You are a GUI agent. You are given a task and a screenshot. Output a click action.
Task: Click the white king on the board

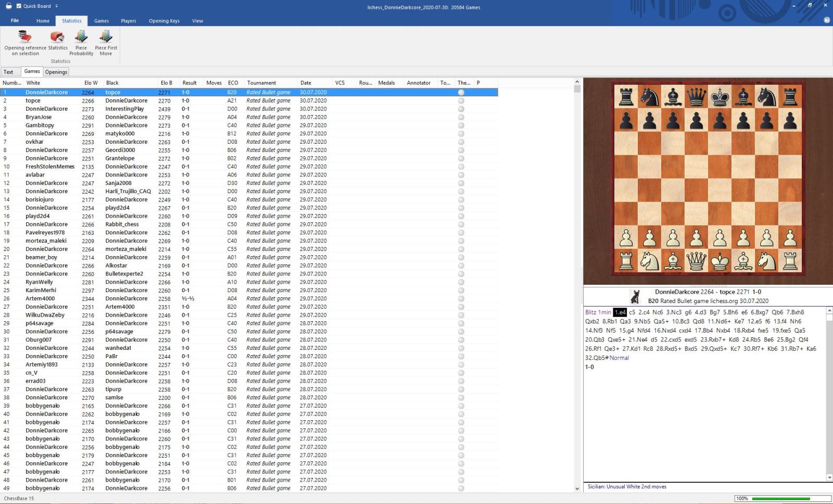[720, 261]
